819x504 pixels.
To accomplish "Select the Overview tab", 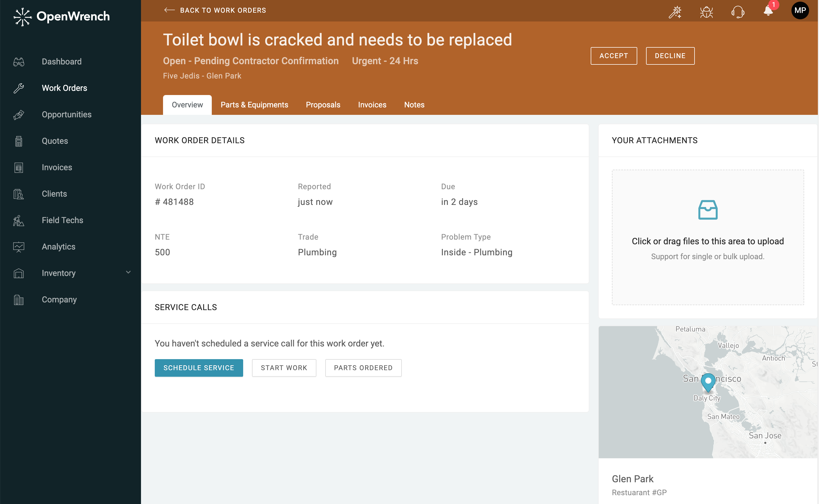I will tap(187, 105).
